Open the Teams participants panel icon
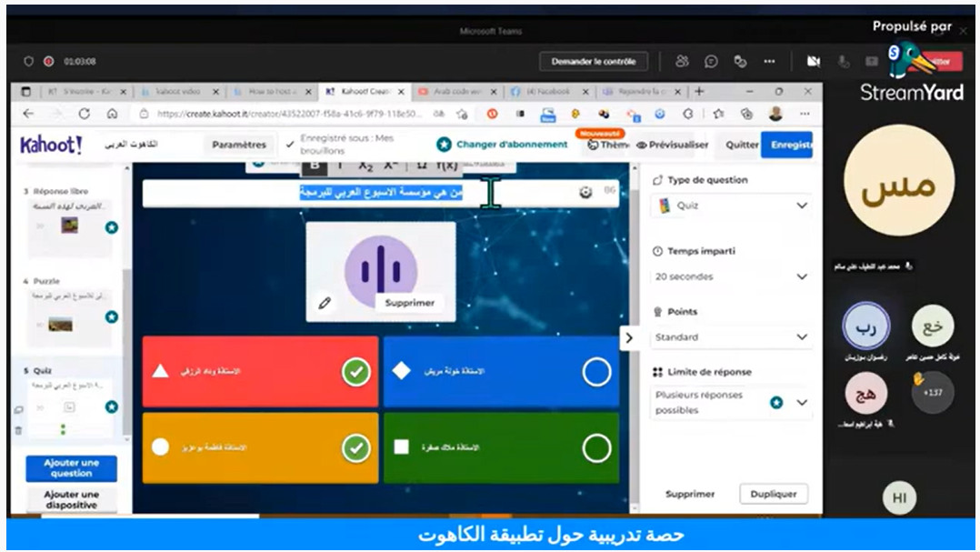 coord(682,61)
